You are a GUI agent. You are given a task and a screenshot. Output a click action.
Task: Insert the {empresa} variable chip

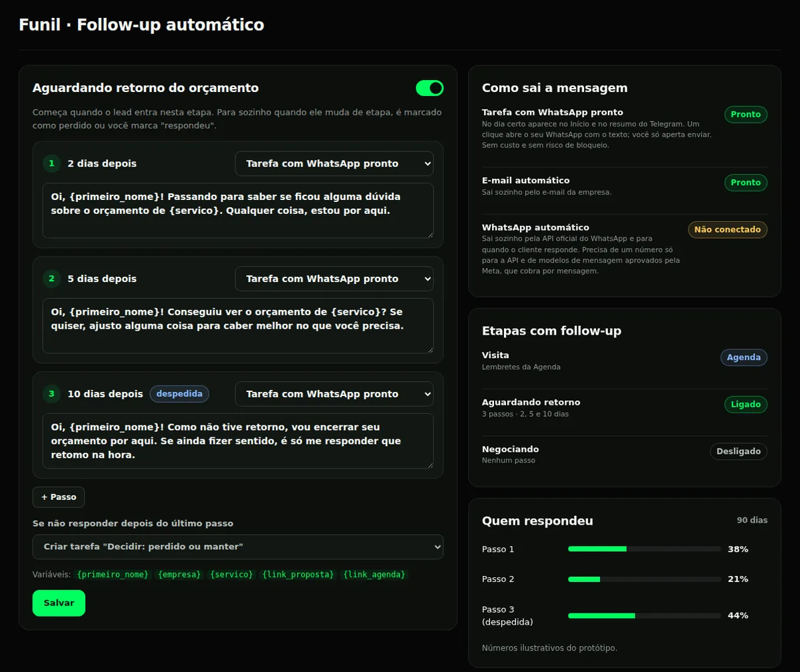(x=179, y=575)
